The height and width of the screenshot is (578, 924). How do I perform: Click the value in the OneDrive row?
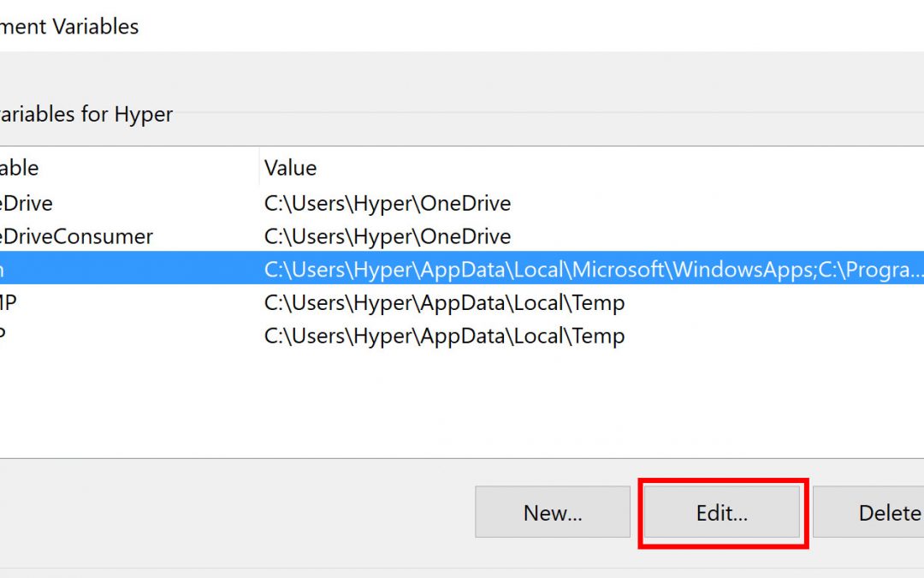(x=387, y=203)
